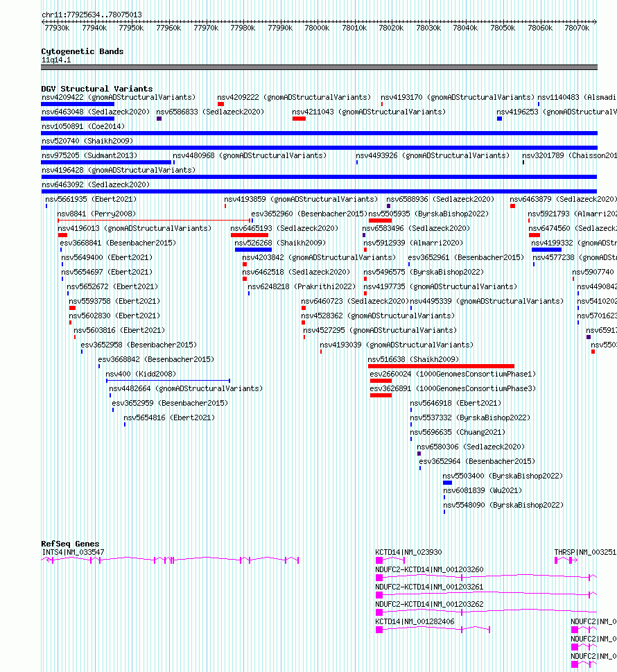The height and width of the screenshot is (672, 617).
Task: Select the 77960k ruler tick label
Action: [x=168, y=28]
